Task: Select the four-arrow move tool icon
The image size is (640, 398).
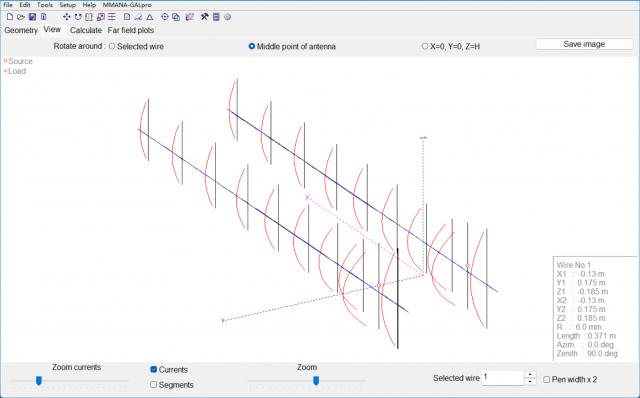Action: (x=67, y=17)
